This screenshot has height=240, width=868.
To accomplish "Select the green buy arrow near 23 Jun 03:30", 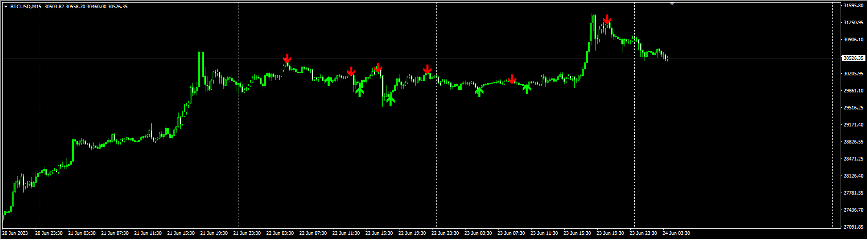I will (x=479, y=91).
